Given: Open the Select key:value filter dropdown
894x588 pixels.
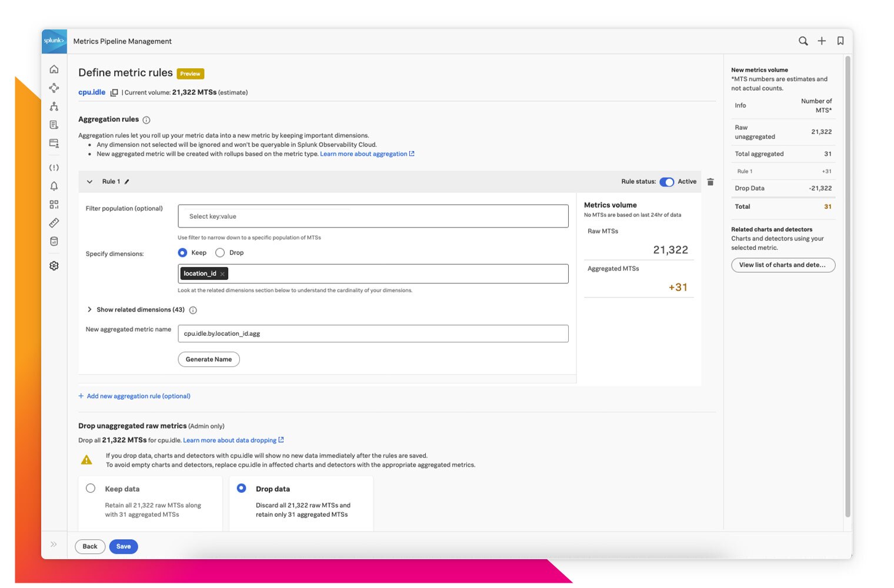Looking at the screenshot, I should pos(373,216).
